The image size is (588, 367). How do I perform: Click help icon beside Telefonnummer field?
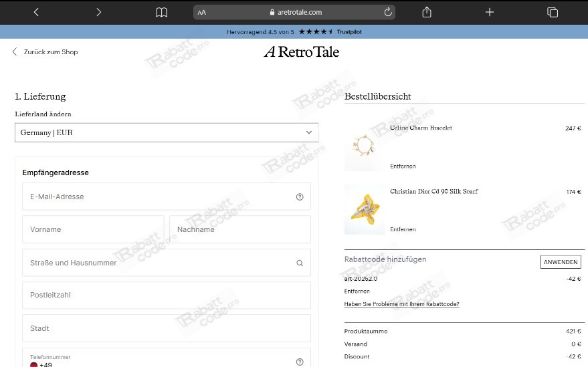tap(300, 362)
